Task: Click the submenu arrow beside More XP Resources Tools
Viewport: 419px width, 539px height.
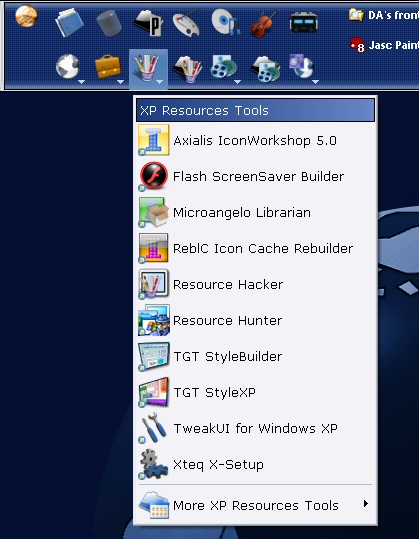Action: [366, 504]
